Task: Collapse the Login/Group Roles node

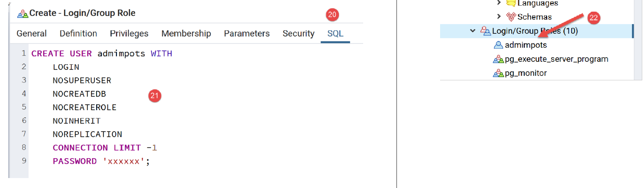Action: 473,31
